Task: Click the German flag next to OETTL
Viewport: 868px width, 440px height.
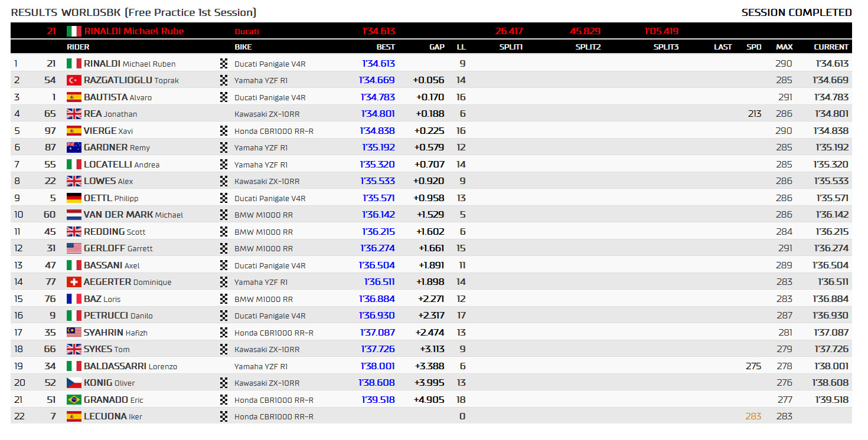Action: pyautogui.click(x=74, y=198)
